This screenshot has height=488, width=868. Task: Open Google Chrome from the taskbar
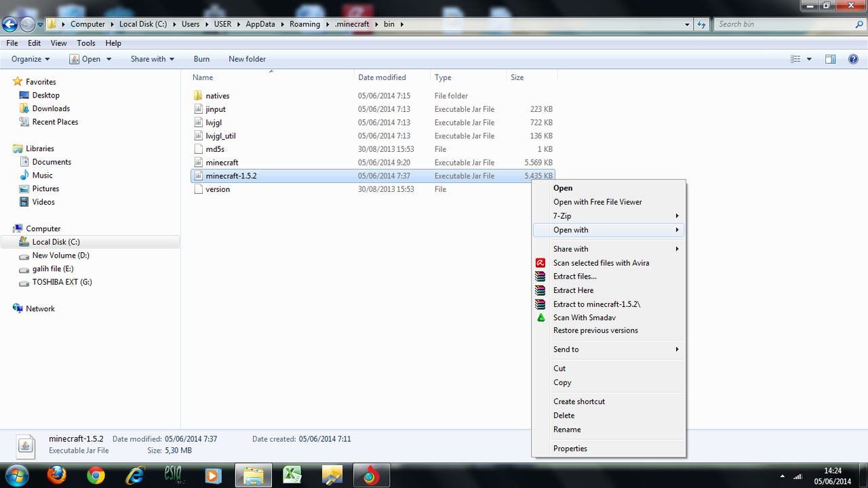pos(96,476)
